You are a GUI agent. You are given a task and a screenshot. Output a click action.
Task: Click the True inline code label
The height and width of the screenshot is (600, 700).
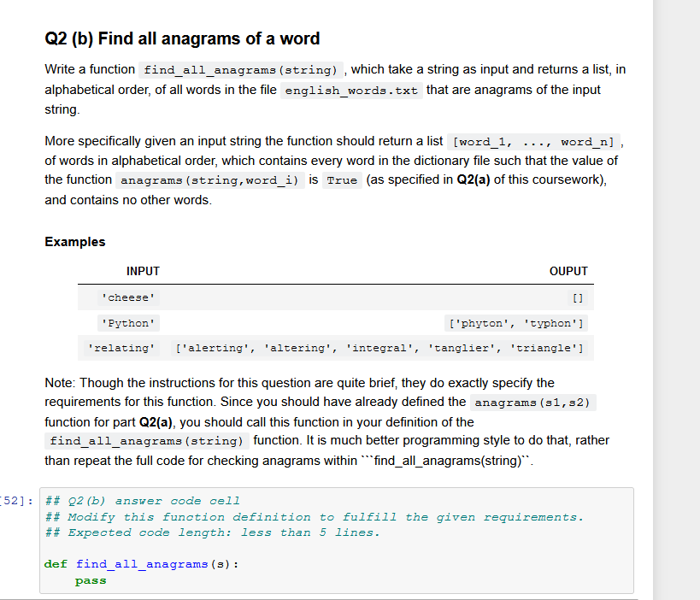click(x=342, y=180)
